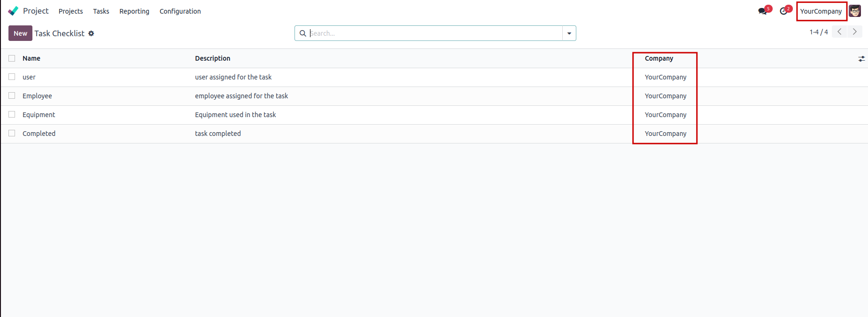Click the search magnifier icon
This screenshot has height=317, width=868.
[x=303, y=33]
